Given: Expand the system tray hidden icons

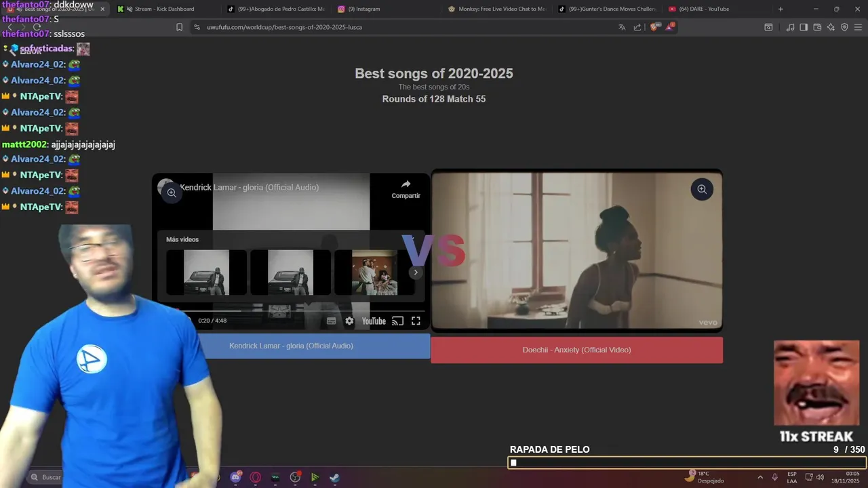Looking at the screenshot, I should (759, 477).
